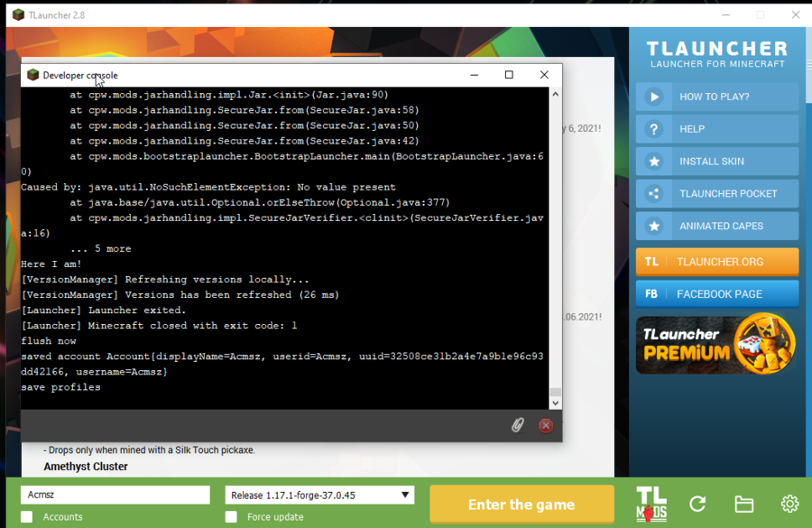812x528 pixels.
Task: Click the red X kill icon in console
Action: (x=545, y=425)
